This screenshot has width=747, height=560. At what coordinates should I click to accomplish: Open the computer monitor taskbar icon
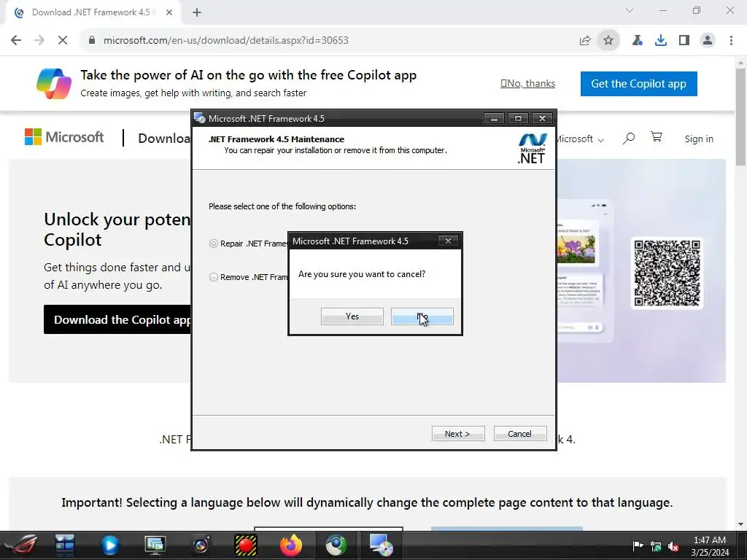point(155,545)
